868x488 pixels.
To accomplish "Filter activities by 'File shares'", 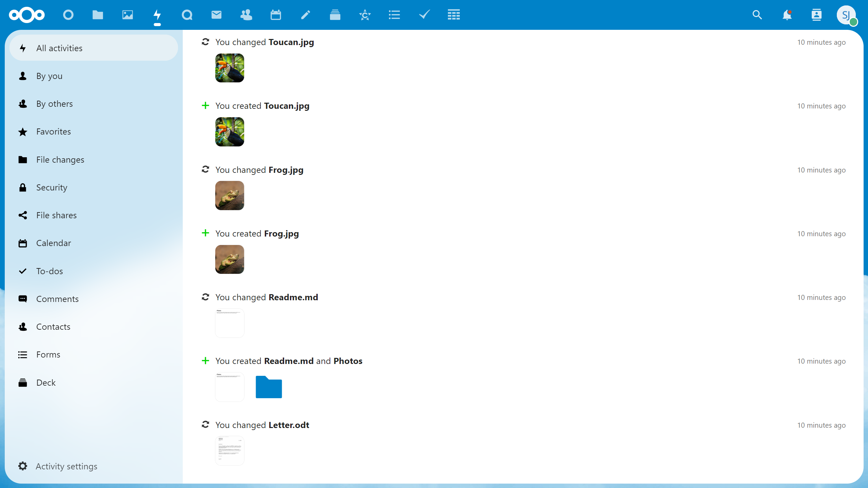I will coord(56,215).
